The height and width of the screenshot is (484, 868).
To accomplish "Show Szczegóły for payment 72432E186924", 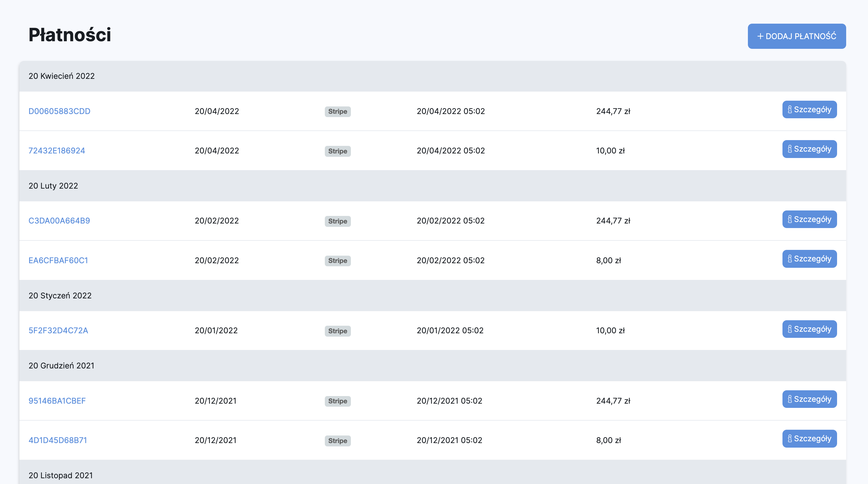I will 809,149.
